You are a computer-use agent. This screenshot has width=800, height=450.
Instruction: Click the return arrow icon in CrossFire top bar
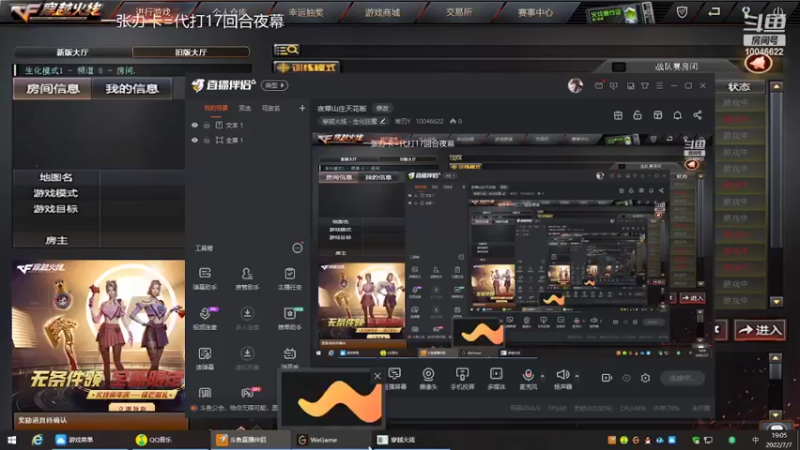(714, 11)
